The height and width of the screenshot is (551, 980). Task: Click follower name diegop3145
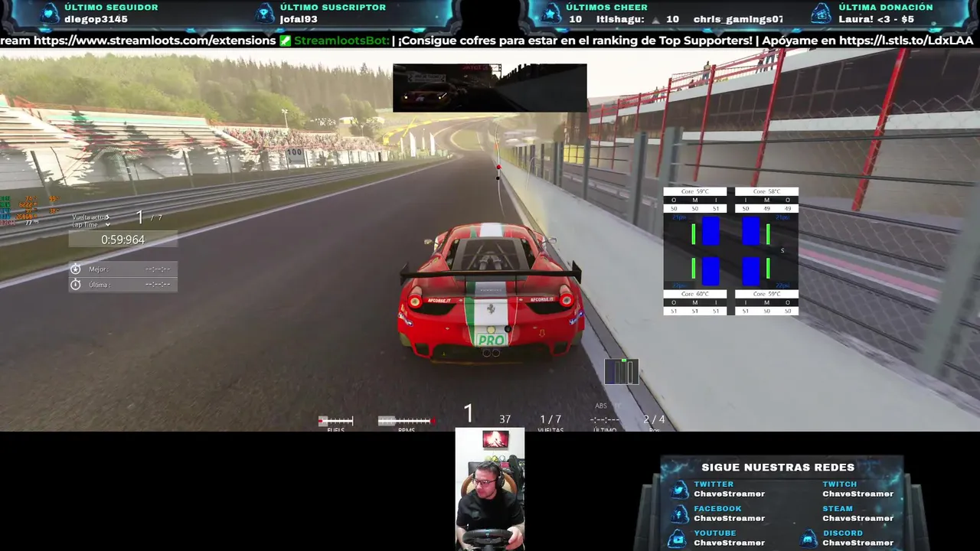pos(96,19)
